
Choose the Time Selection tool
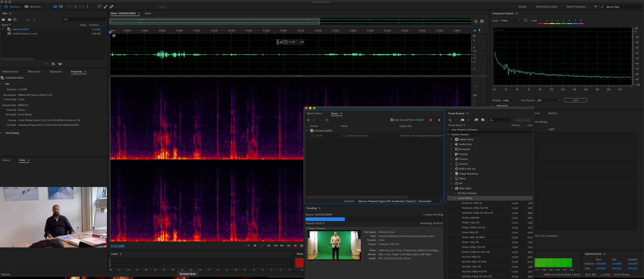click(87, 6)
